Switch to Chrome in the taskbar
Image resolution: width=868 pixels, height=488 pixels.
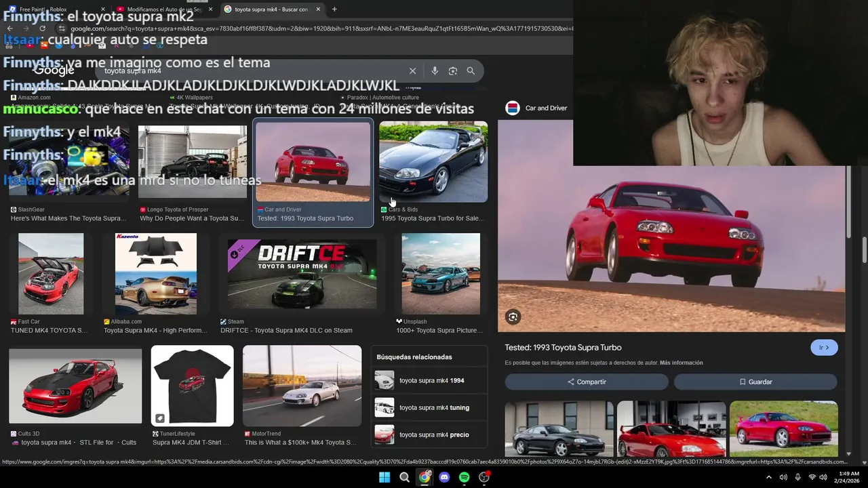(425, 477)
